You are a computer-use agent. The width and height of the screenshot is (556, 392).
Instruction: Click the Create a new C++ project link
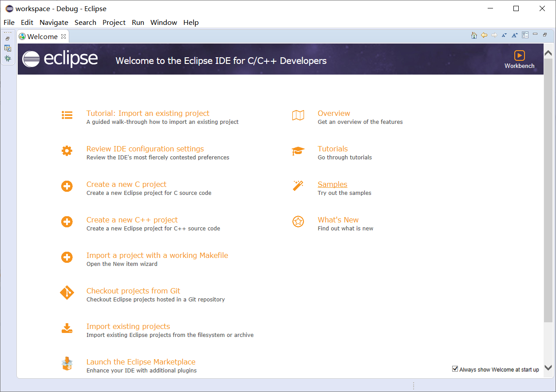132,220
